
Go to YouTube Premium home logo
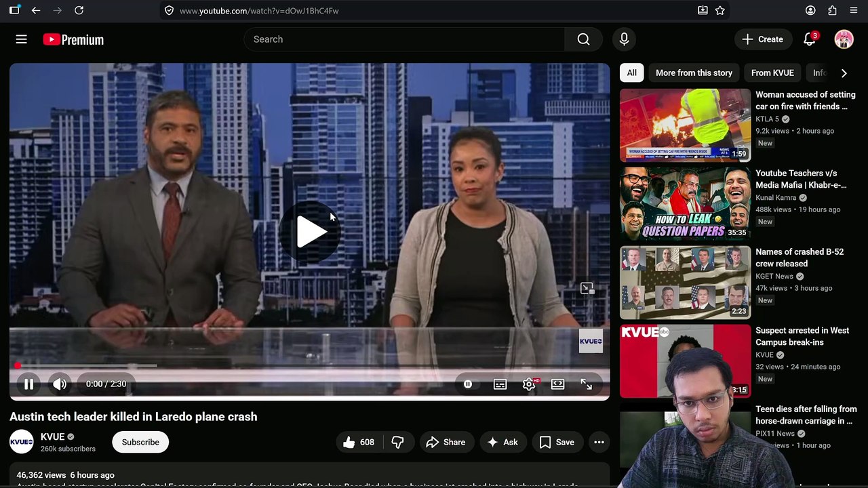(x=73, y=39)
